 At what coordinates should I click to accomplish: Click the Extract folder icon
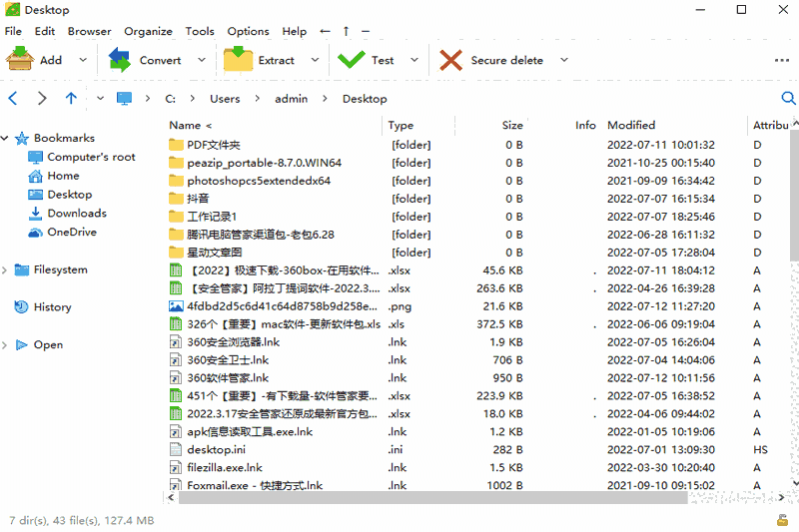click(x=238, y=59)
